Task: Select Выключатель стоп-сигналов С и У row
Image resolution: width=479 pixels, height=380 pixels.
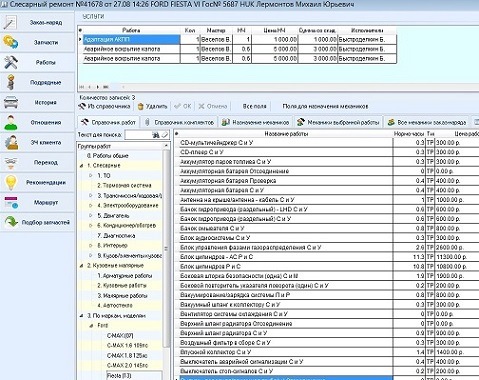Action: [x=286, y=371]
